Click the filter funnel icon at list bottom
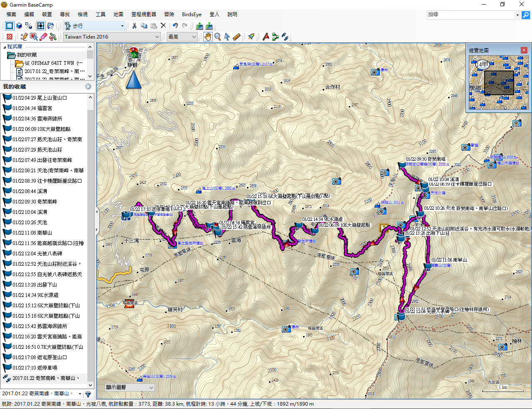The width and height of the screenshot is (532, 409). click(x=88, y=394)
